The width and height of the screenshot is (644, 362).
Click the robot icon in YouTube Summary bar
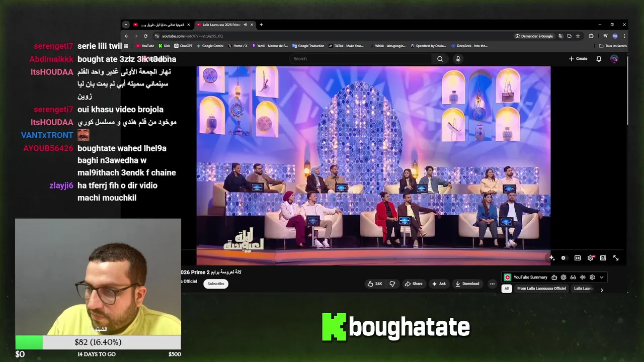point(554,278)
